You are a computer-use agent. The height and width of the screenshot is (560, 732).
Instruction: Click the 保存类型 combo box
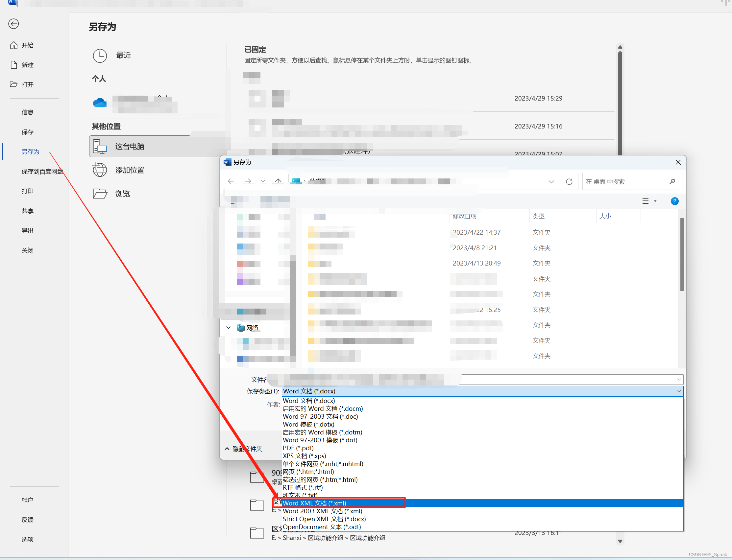[482, 391]
